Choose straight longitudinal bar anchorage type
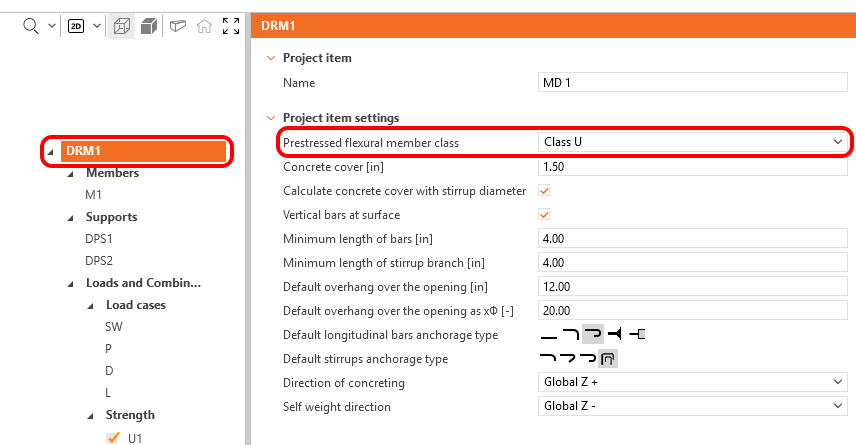856x445 pixels. 548,335
